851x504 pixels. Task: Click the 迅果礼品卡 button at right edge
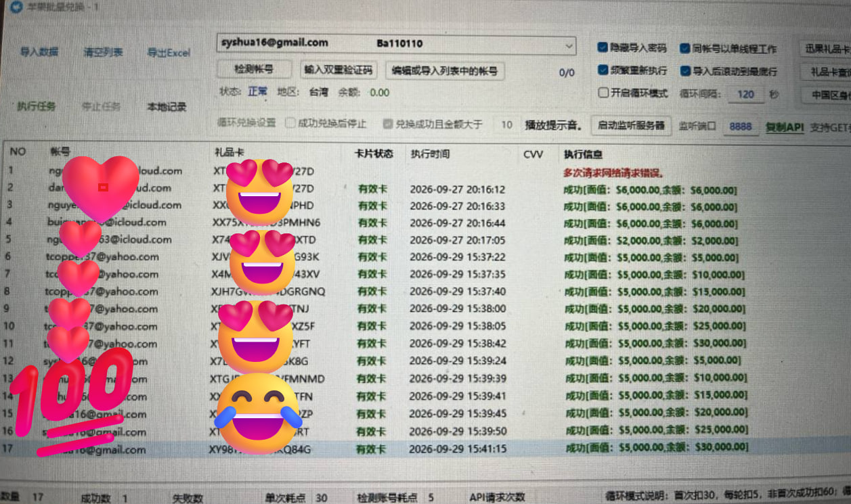click(826, 49)
